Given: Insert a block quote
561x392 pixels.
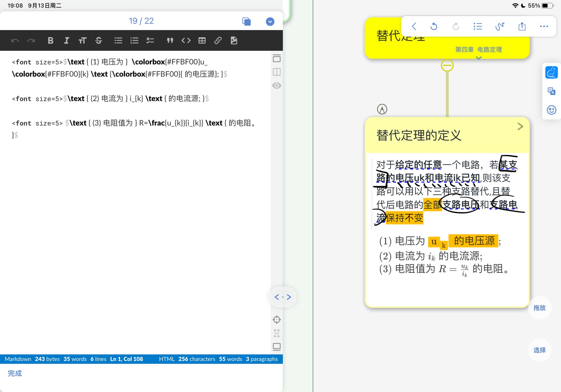Looking at the screenshot, I should [170, 41].
